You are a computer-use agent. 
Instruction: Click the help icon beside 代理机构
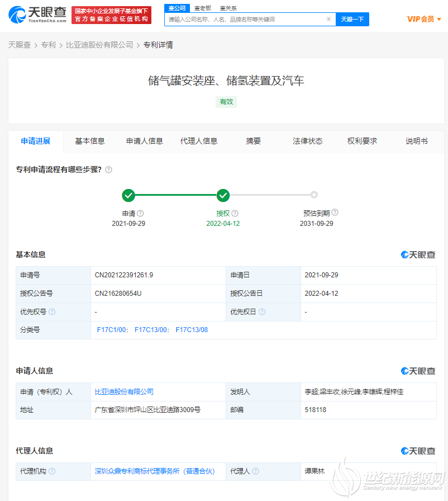[52, 471]
